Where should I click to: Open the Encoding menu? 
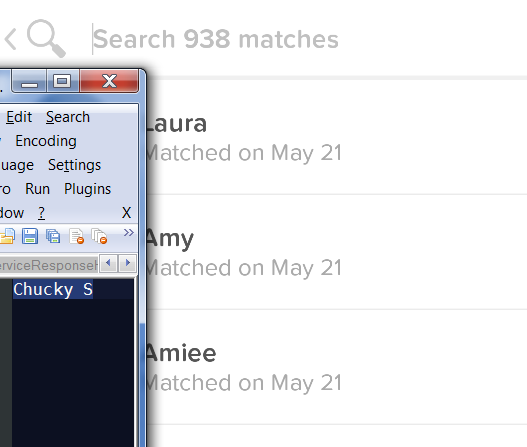(46, 141)
